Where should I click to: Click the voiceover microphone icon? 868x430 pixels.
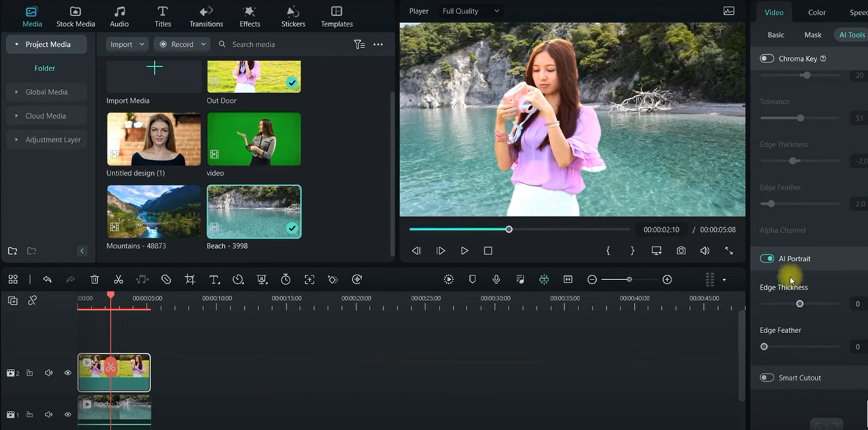coord(496,279)
